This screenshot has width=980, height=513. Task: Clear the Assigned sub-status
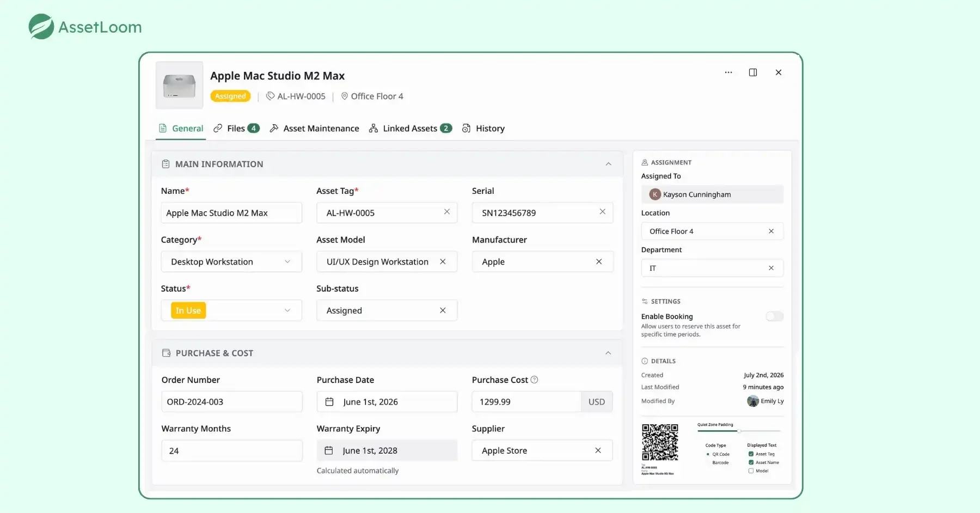[x=443, y=310]
